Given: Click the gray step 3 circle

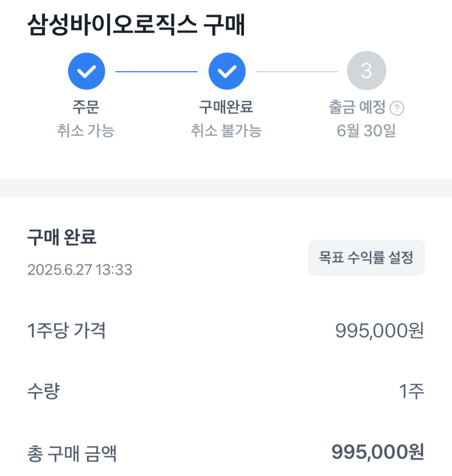Looking at the screenshot, I should coord(366,72).
